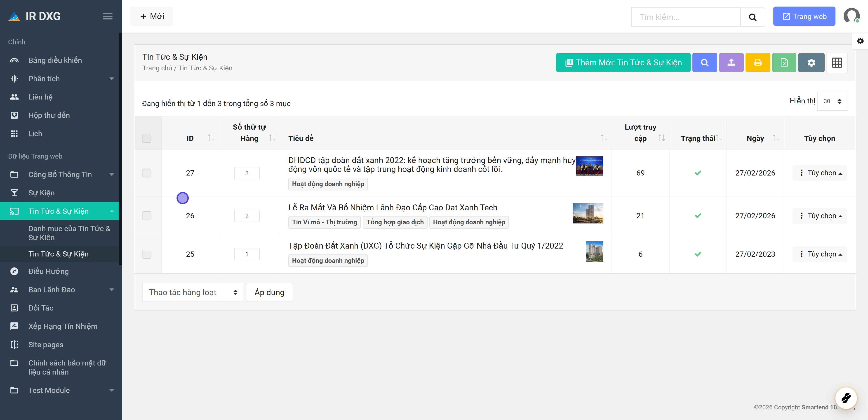Image resolution: width=868 pixels, height=420 pixels.
Task: Click Thêm Mới: Tin Tức & Sự Kiện
Action: coord(623,63)
